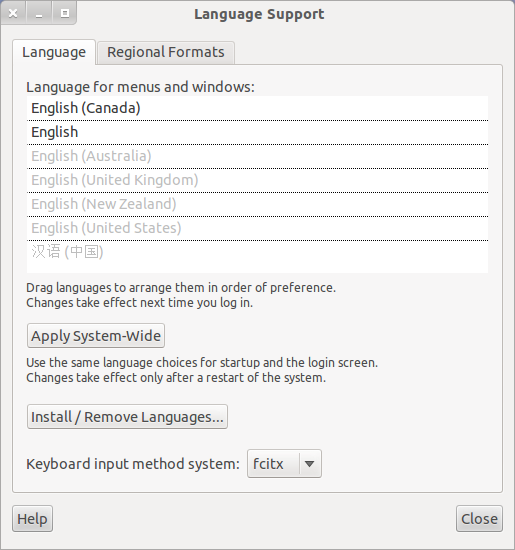Click the dropdown arrow beside fcitx

[309, 464]
